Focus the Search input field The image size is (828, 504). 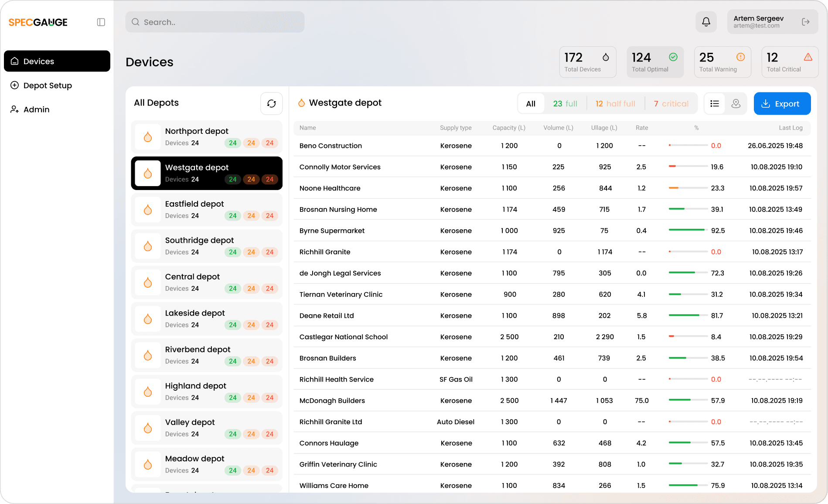(x=215, y=22)
